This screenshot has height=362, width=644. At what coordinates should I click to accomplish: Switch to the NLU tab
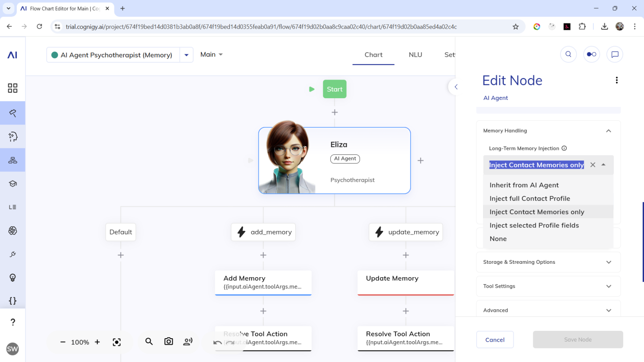tap(415, 55)
